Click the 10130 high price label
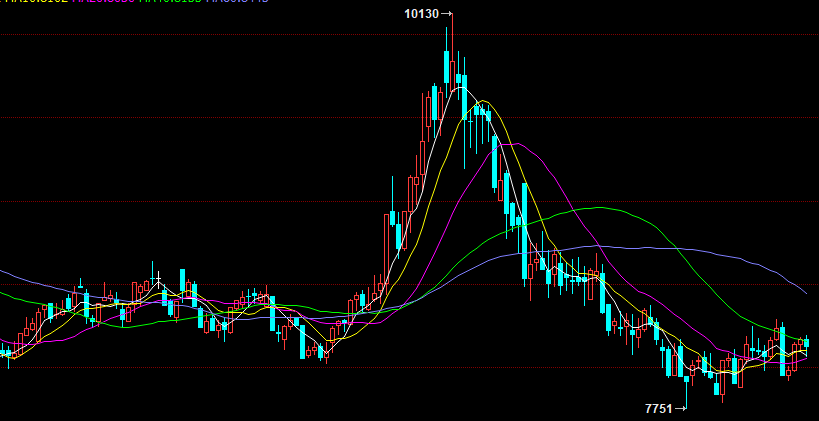The height and width of the screenshot is (421, 819). 420,14
